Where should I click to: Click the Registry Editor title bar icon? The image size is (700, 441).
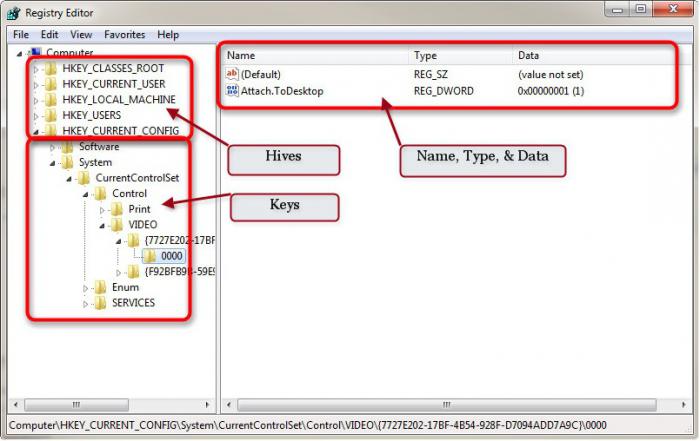pos(13,13)
